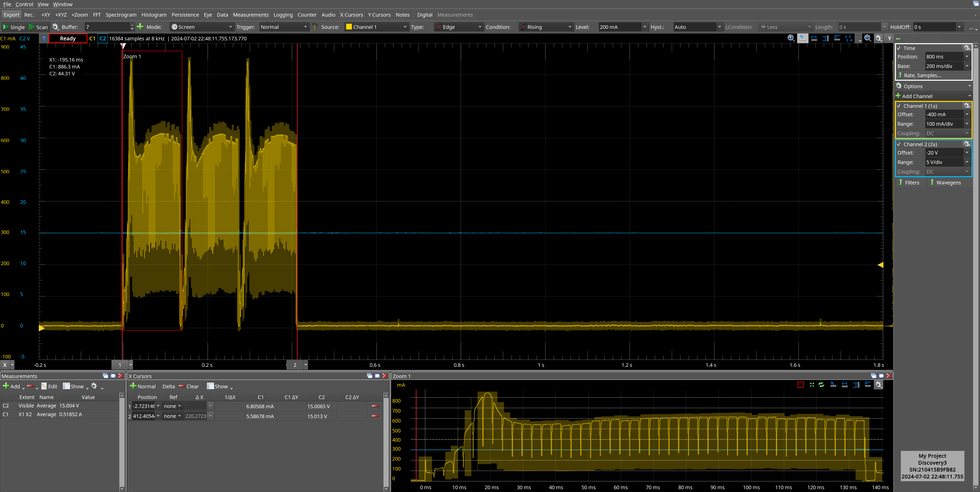Click the green Add measurement plus icon
The height and width of the screenshot is (492, 980).
[6, 386]
